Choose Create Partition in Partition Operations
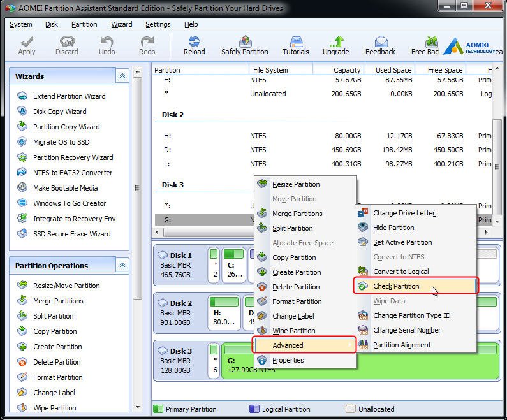This screenshot has height=420, width=507. point(50,347)
